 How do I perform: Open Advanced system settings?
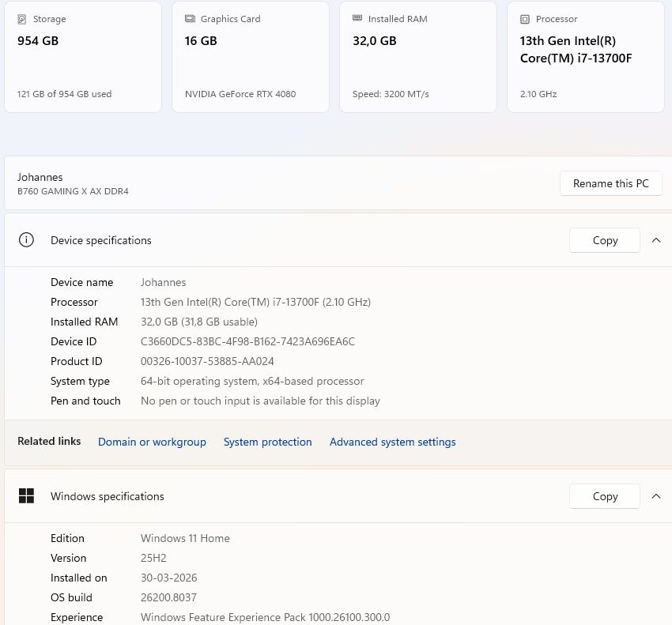pyautogui.click(x=392, y=442)
